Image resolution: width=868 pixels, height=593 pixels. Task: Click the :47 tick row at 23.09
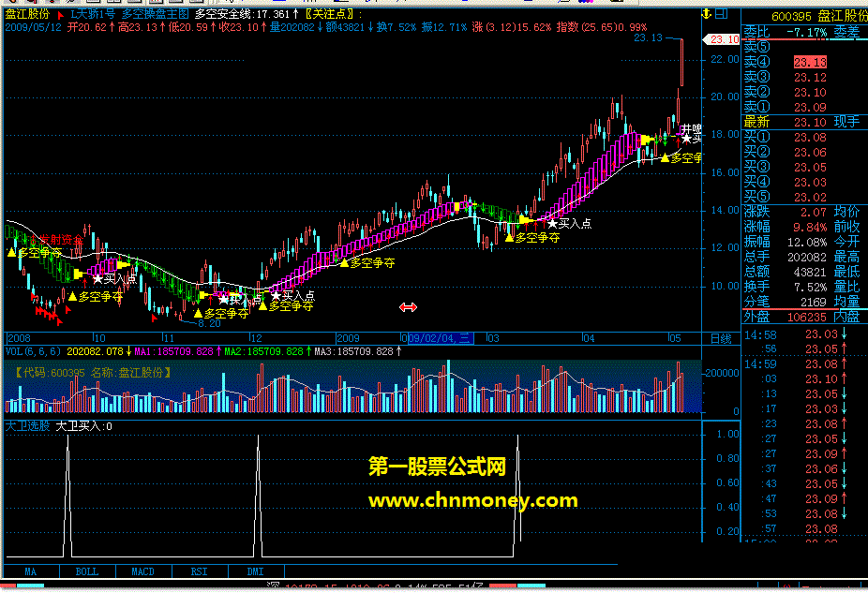click(804, 498)
